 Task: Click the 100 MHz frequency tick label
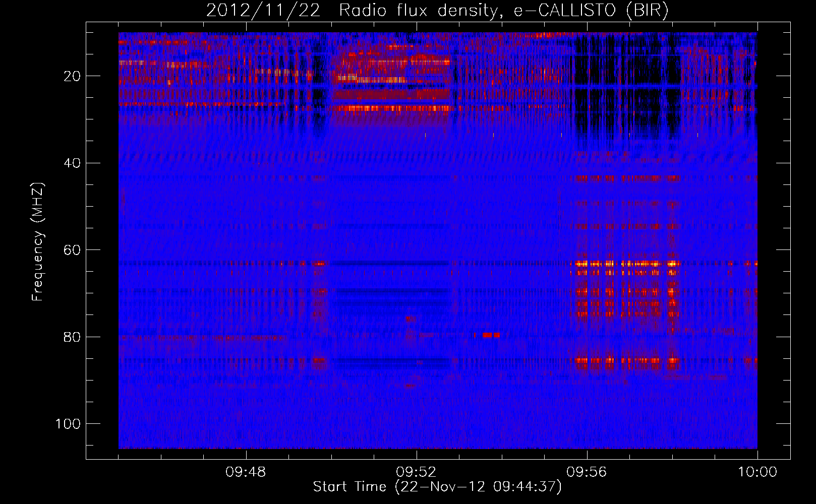click(68, 424)
